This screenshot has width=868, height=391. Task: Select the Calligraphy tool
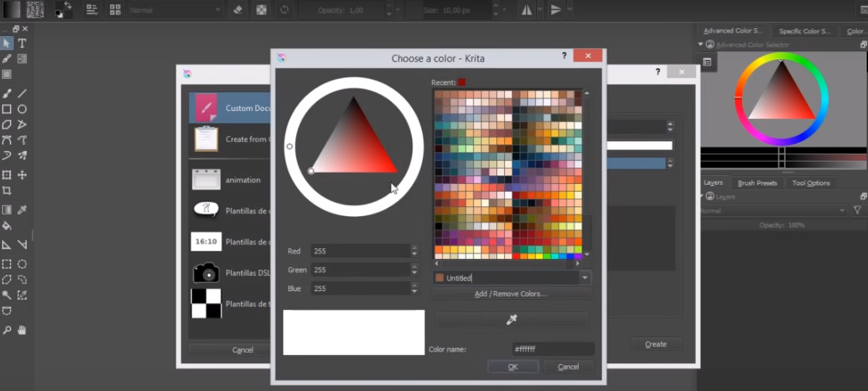(x=7, y=59)
